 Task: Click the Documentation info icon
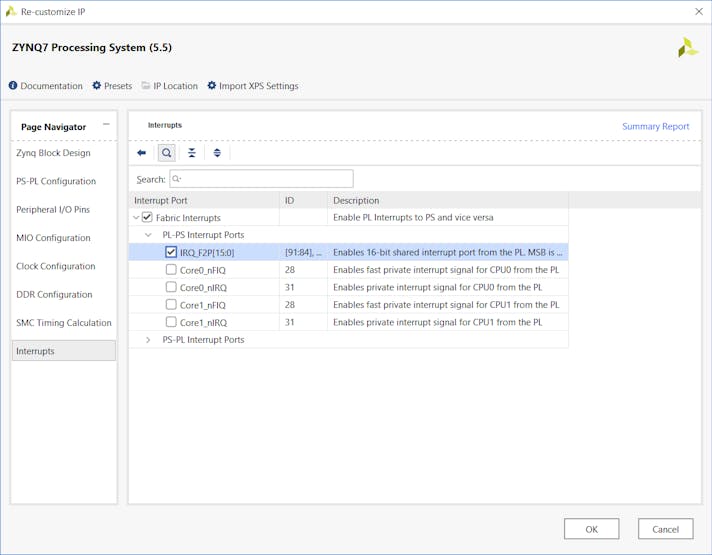(x=13, y=85)
